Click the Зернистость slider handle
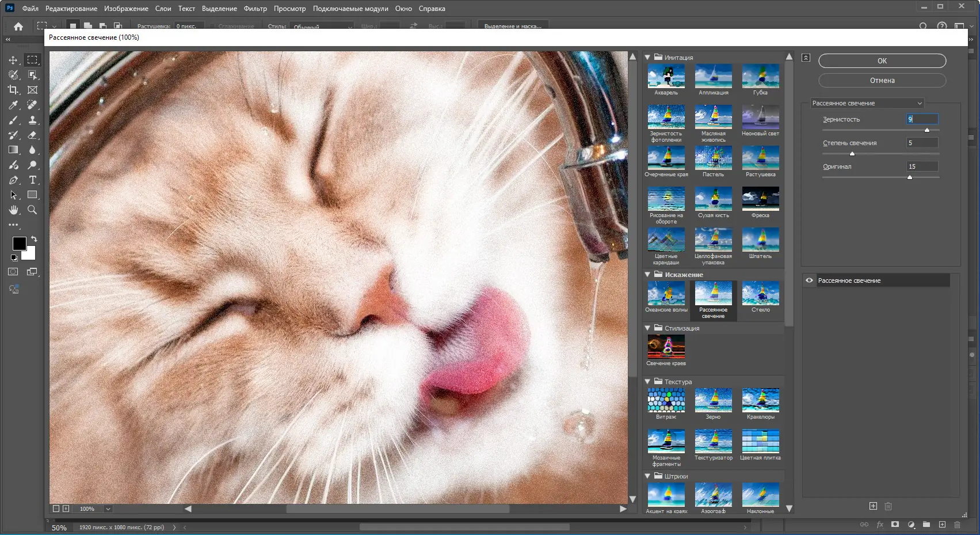980x535 pixels. [x=926, y=130]
